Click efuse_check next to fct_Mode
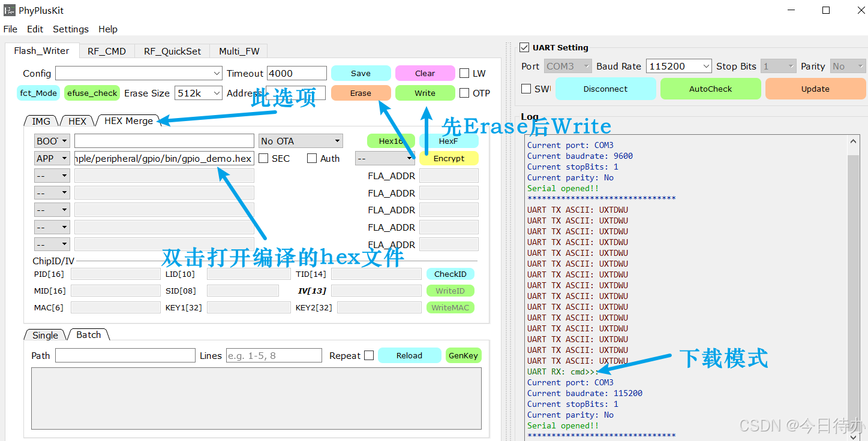 pos(91,93)
